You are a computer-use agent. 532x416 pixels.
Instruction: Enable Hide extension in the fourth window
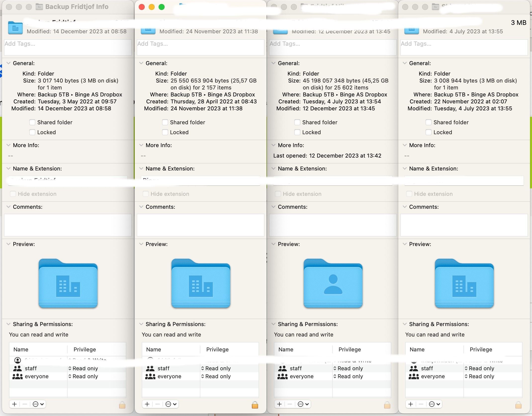coord(409,194)
